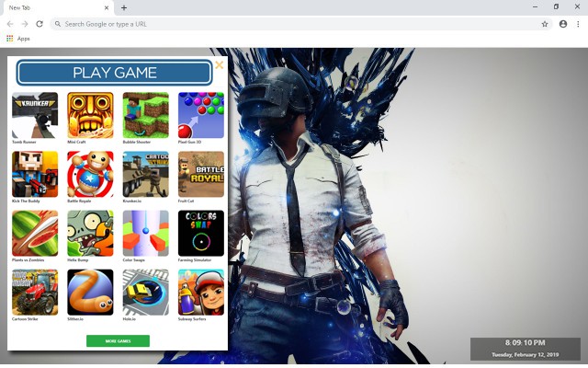Select the New Tab browser tab

[58, 7]
